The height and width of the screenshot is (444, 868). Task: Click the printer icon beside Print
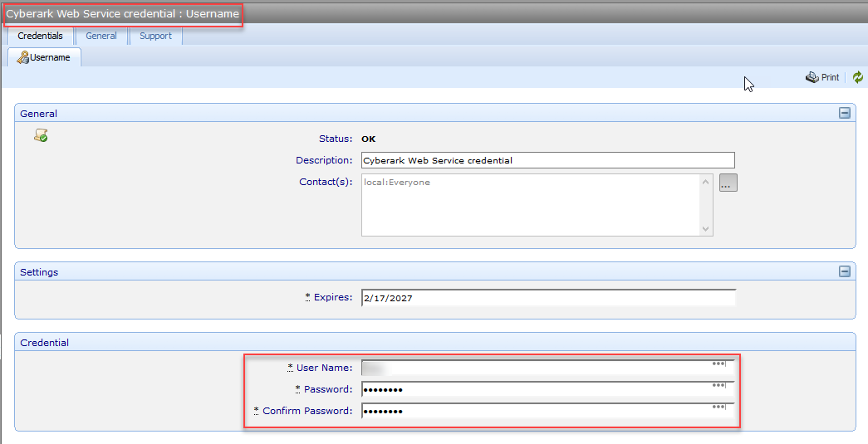pos(812,77)
